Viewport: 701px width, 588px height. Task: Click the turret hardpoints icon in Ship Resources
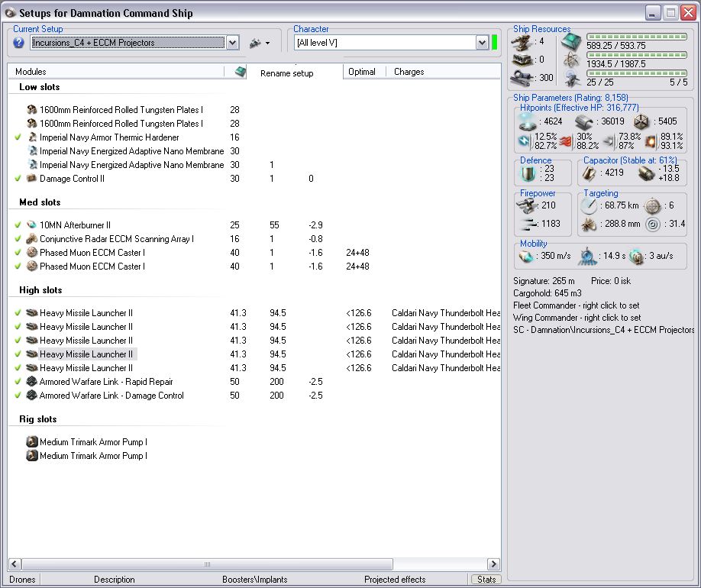point(522,41)
